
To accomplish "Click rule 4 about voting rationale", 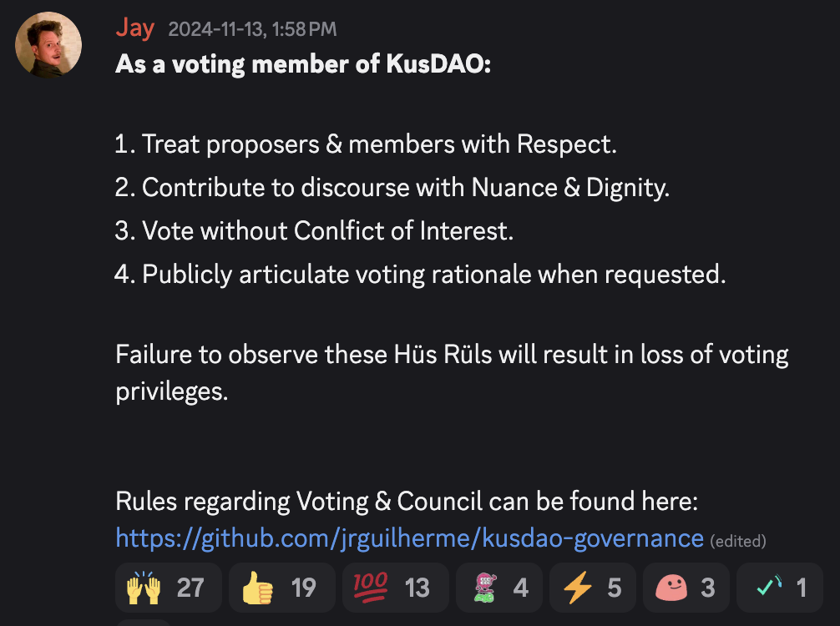I will click(x=420, y=275).
